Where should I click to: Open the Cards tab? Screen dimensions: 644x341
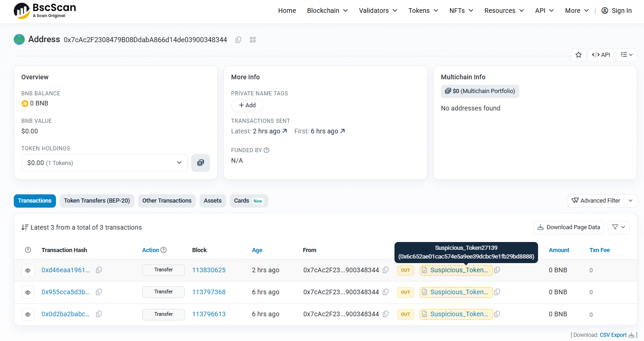[x=249, y=201]
